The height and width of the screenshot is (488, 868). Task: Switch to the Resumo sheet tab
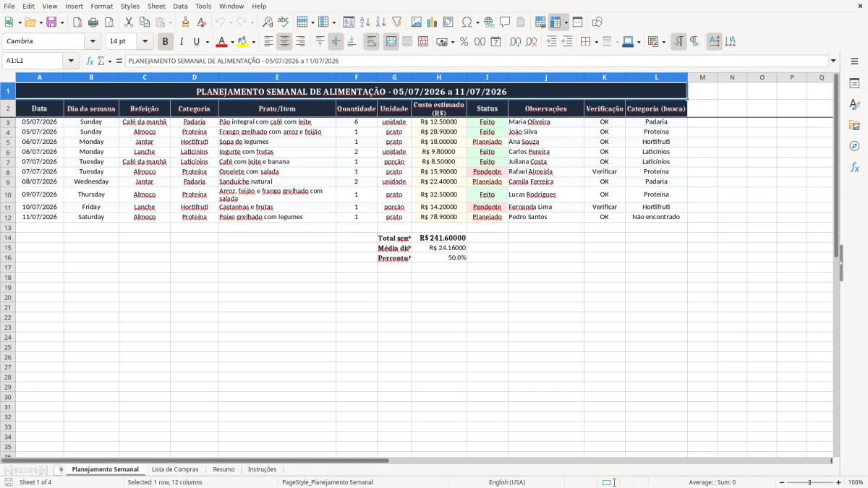[224, 469]
